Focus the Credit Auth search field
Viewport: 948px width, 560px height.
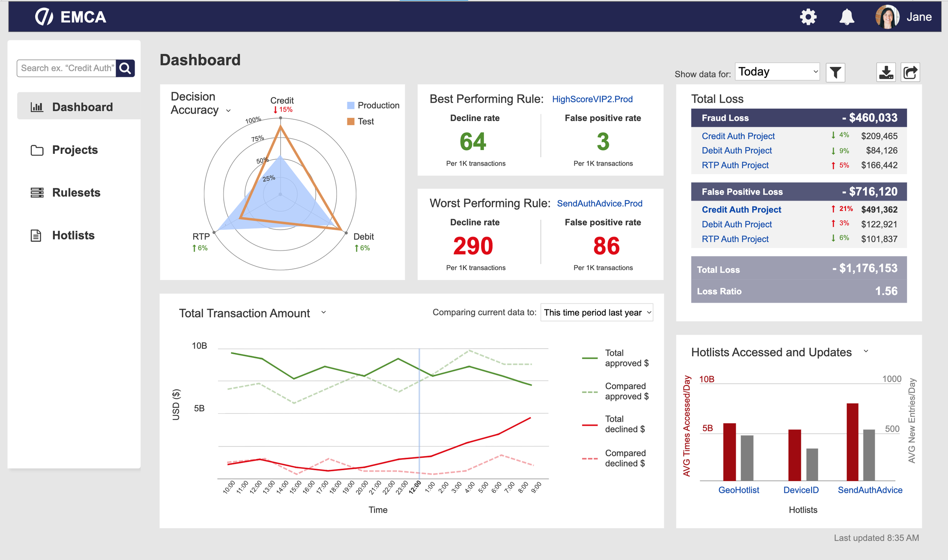click(x=67, y=68)
